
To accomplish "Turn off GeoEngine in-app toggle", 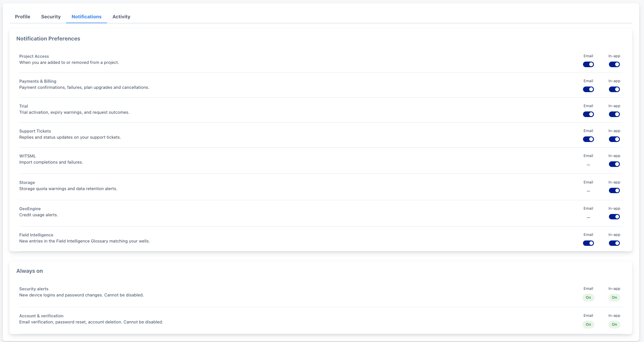I will coord(614,217).
